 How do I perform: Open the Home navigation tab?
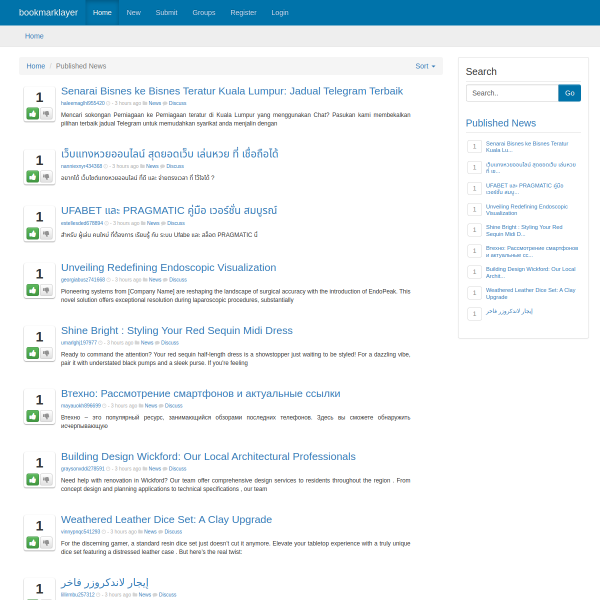102,13
